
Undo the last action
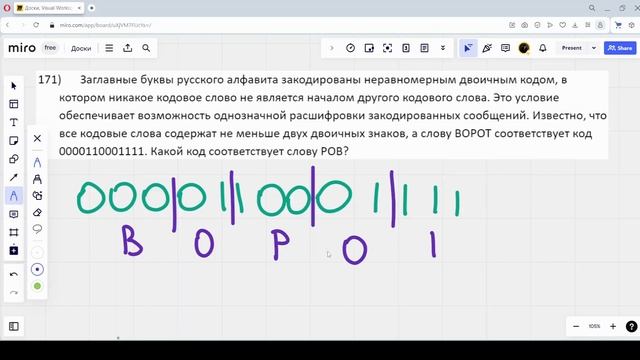tap(14, 274)
